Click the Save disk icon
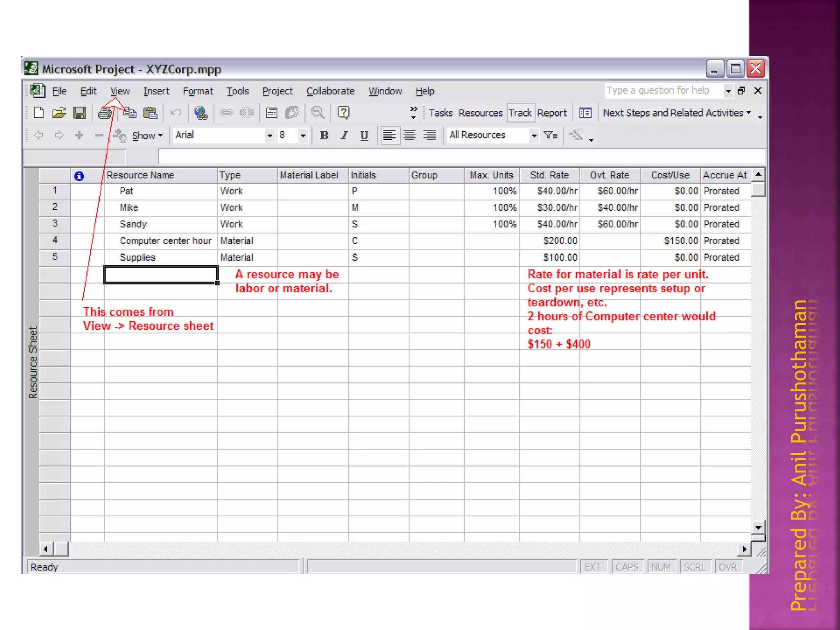This screenshot has width=840, height=630. point(79,113)
